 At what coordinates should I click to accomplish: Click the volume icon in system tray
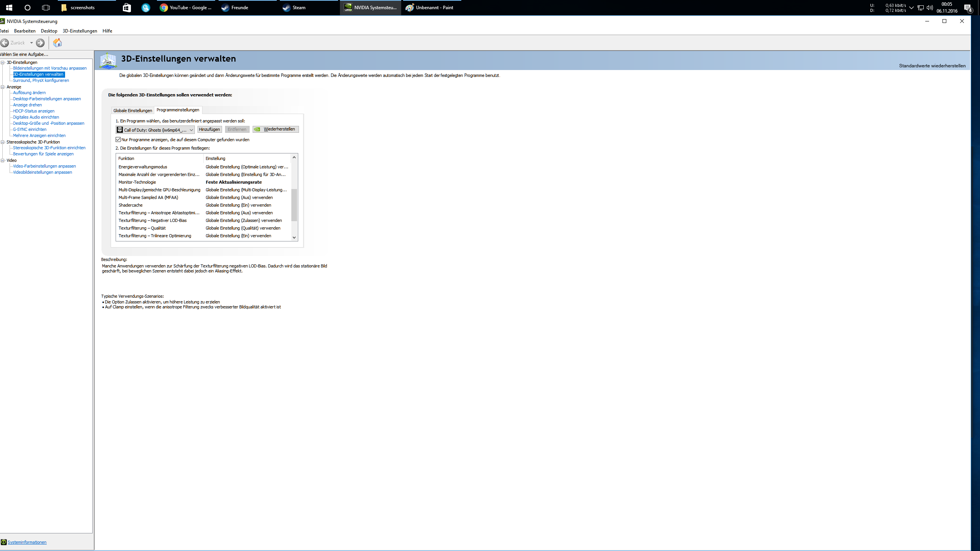tap(929, 8)
